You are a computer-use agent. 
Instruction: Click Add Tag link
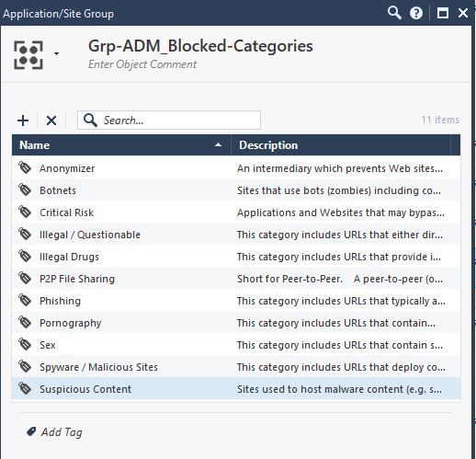click(62, 432)
